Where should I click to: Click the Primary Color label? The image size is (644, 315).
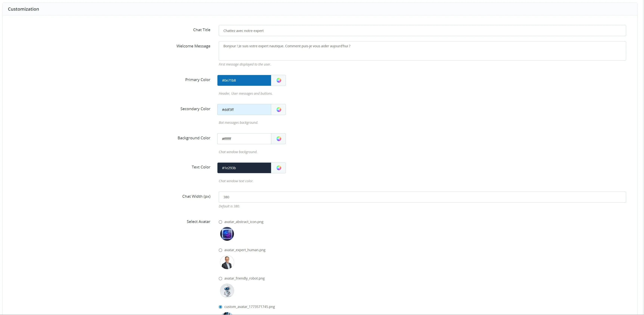pyautogui.click(x=198, y=80)
